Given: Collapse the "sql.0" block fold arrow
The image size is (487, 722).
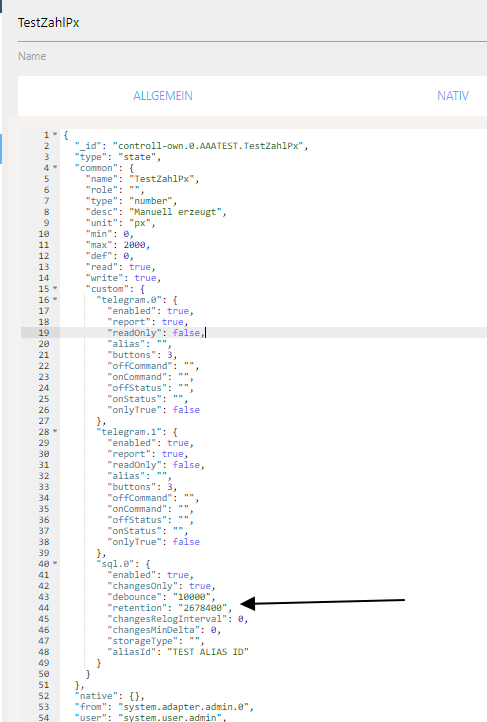Looking at the screenshot, I should [55, 564].
